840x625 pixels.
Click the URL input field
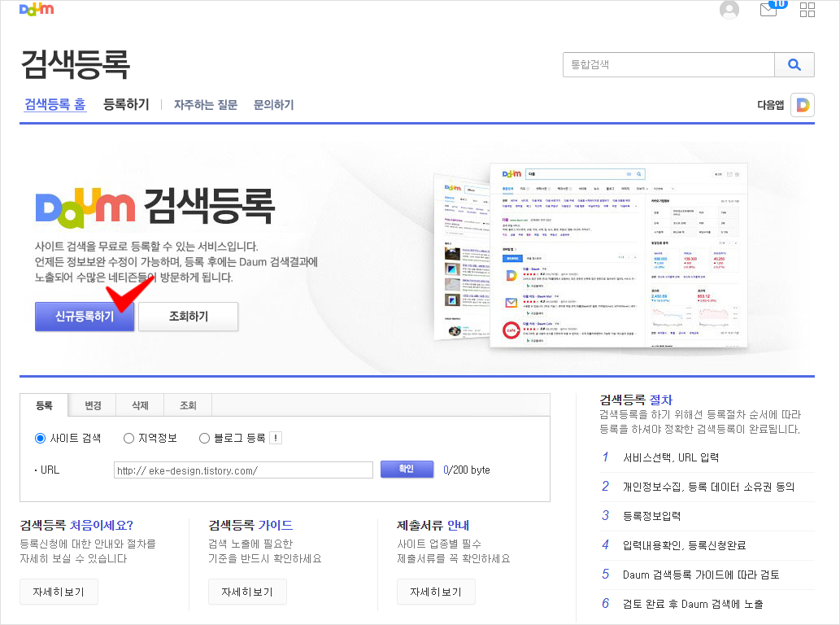point(243,470)
